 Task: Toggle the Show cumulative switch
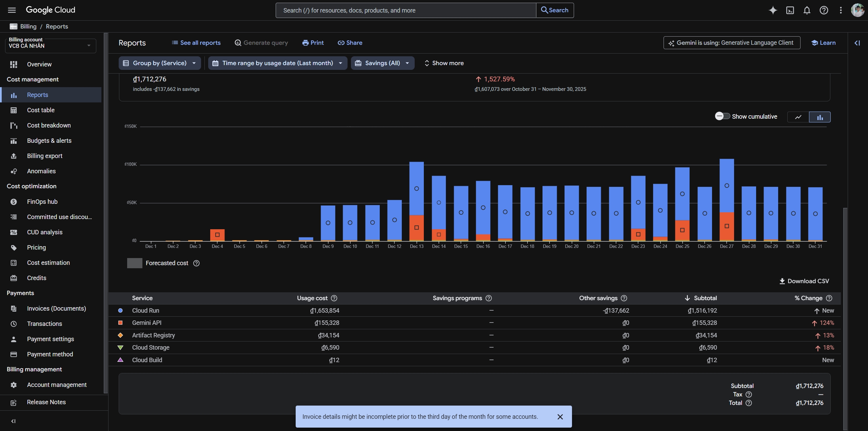tap(722, 116)
